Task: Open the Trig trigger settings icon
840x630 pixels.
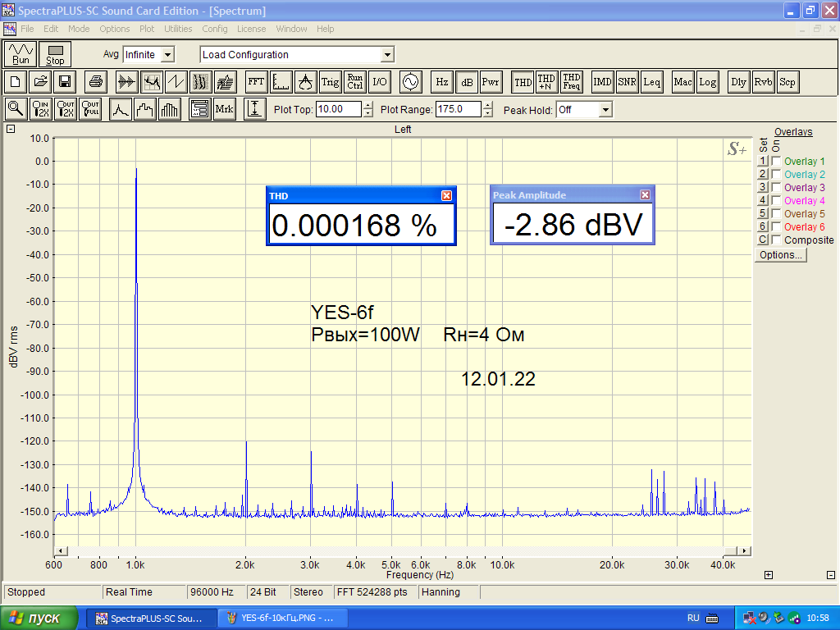Action: click(x=330, y=82)
